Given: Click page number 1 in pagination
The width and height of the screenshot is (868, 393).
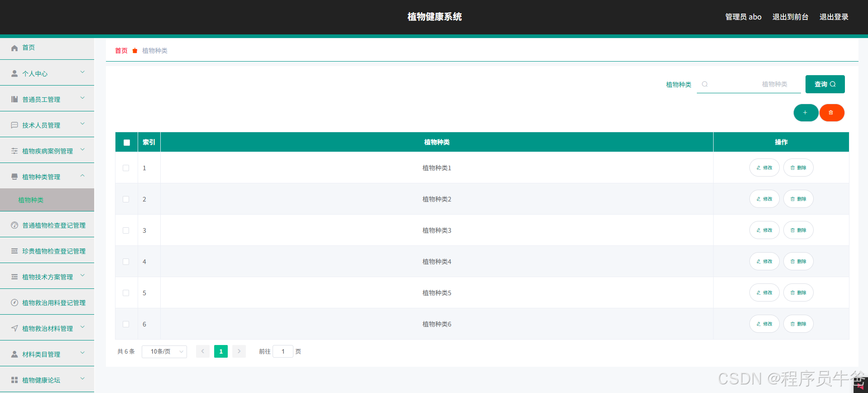Looking at the screenshot, I should point(221,351).
